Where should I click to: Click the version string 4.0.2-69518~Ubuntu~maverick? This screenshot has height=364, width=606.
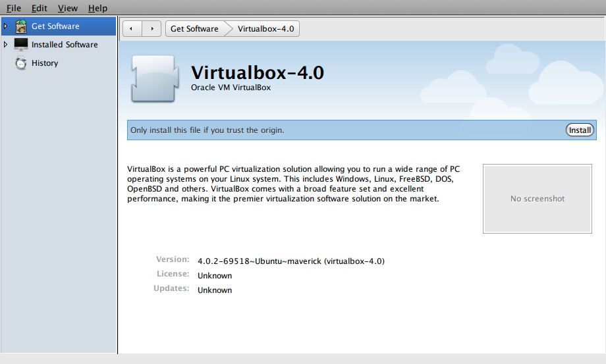(291, 261)
